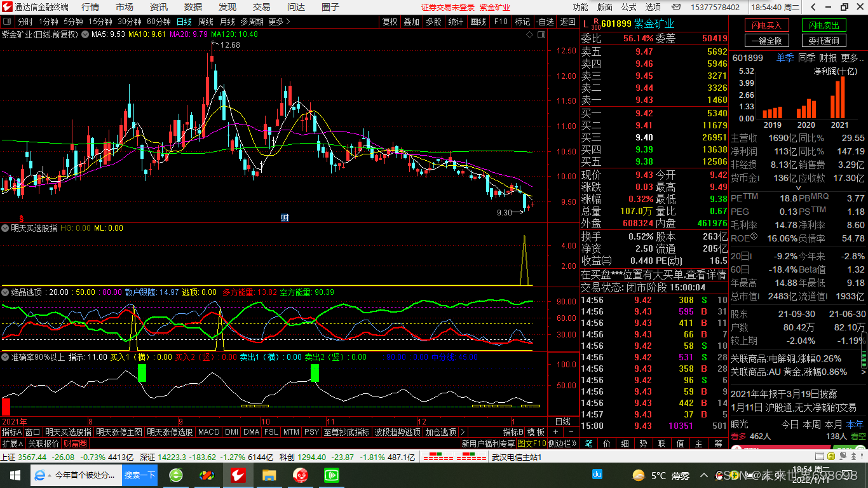Select the 月线 monthly chart period
This screenshot has height=488, width=868.
pyautogui.click(x=227, y=22)
